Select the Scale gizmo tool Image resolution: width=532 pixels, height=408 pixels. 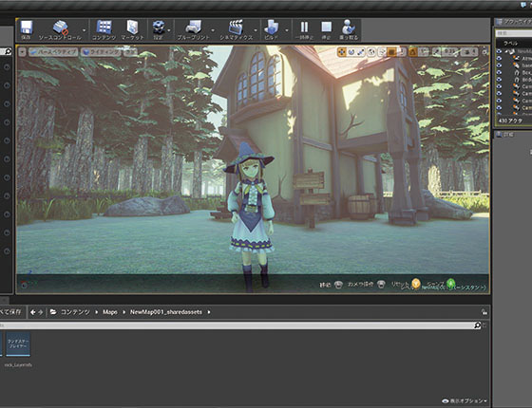361,52
